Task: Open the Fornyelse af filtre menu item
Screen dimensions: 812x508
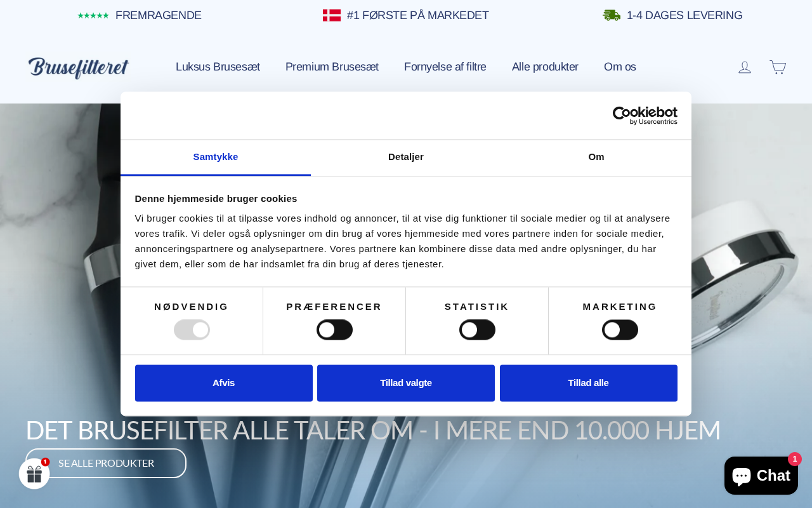Action: tap(445, 67)
